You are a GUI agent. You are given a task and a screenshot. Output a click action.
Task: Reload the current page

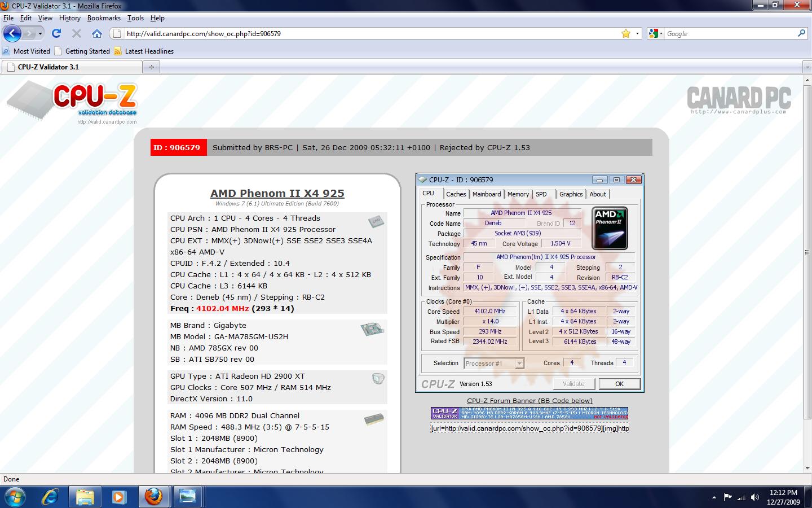[x=56, y=33]
